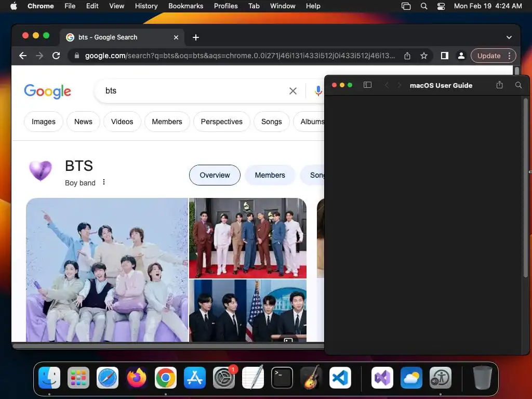Toggle Chrome side panel icon
The width and height of the screenshot is (532, 399).
[x=444, y=56]
